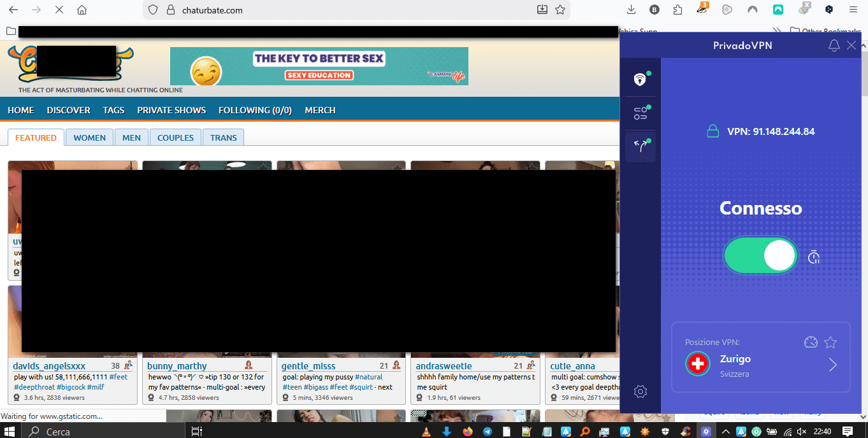Click the speed gauge icon in location card
868x438 pixels.
[x=811, y=343]
